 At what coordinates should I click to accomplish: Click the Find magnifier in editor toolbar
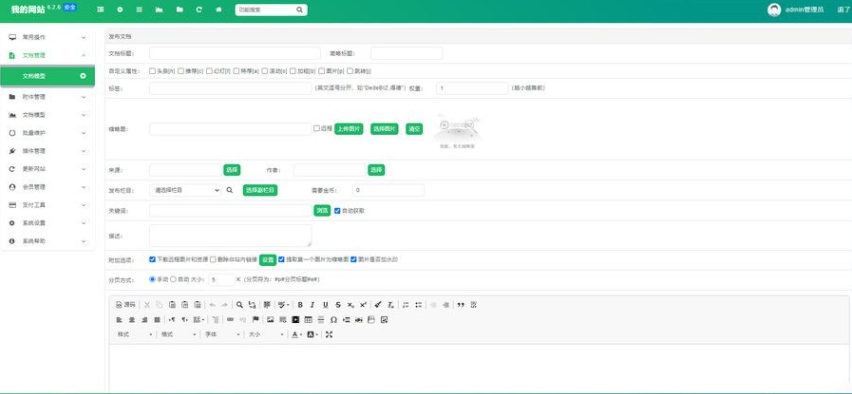[x=240, y=305]
